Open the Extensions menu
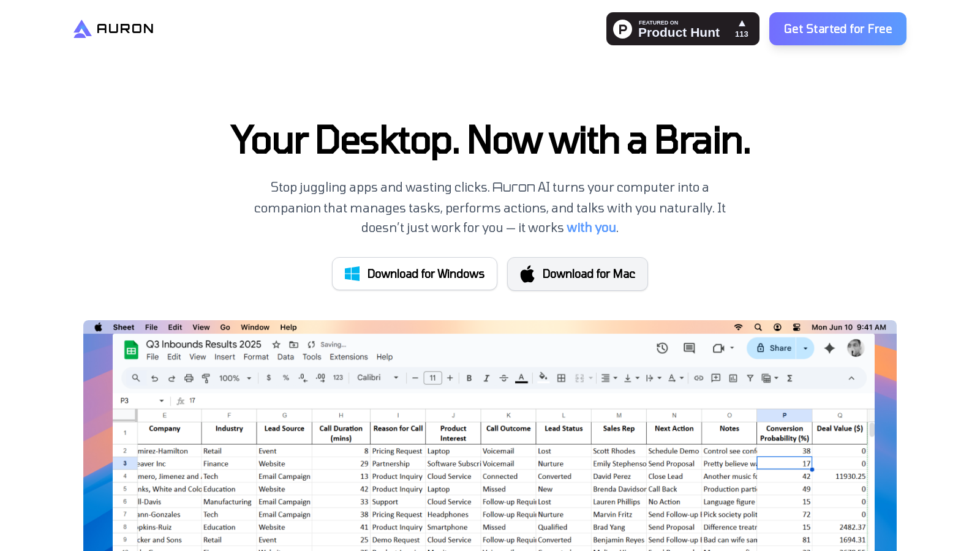Viewport: 980px width, 551px height. [349, 357]
